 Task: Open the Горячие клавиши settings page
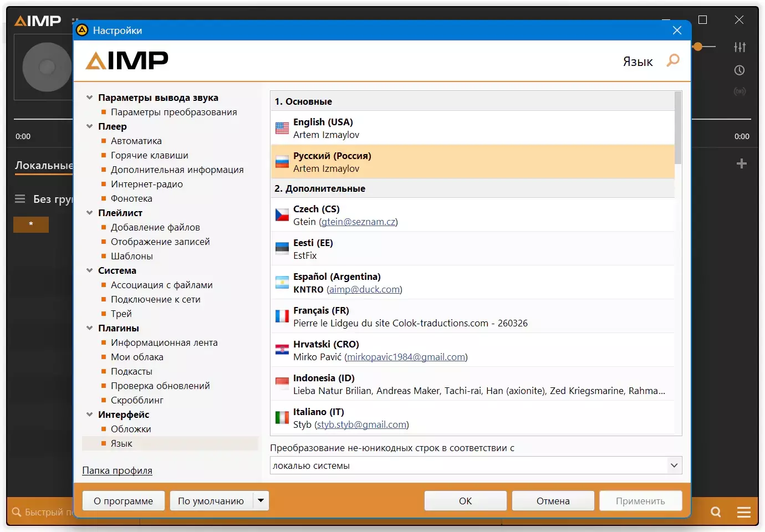coord(149,155)
